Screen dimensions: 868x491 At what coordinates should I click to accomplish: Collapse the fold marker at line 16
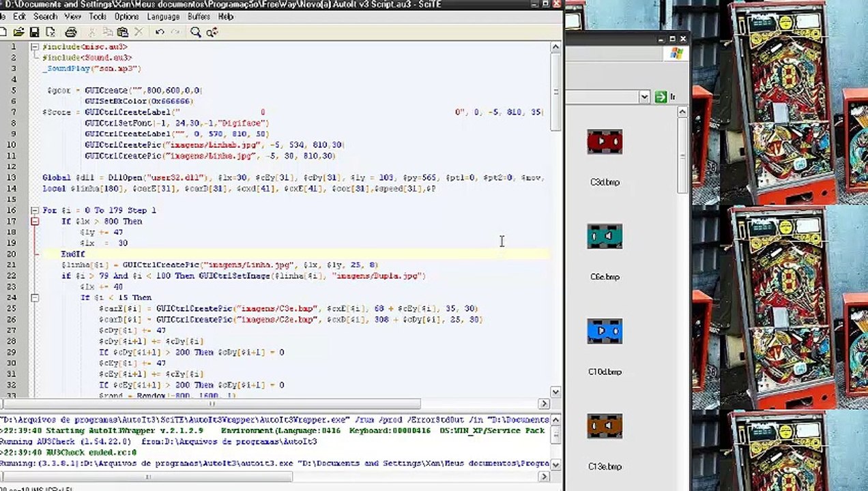pos(35,210)
